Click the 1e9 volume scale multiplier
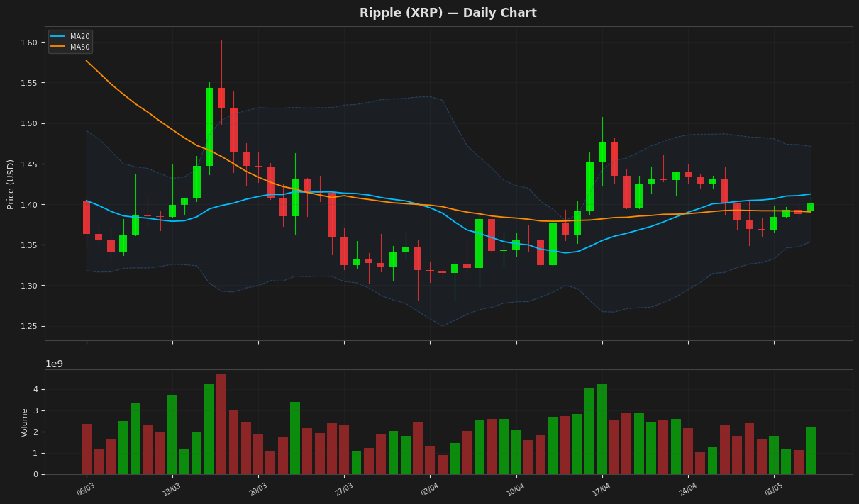Viewport: 859px width, 504px height. pos(55,364)
